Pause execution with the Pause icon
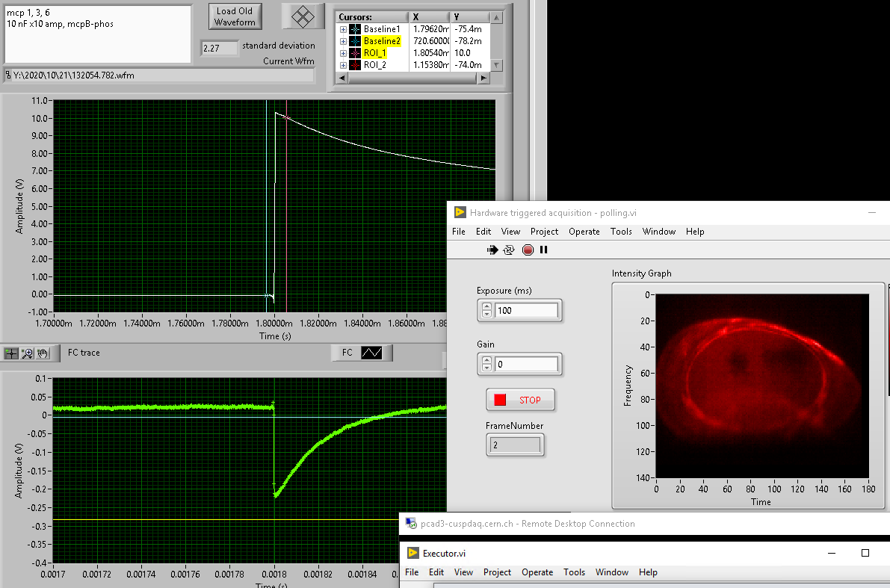The image size is (890, 588). click(543, 250)
